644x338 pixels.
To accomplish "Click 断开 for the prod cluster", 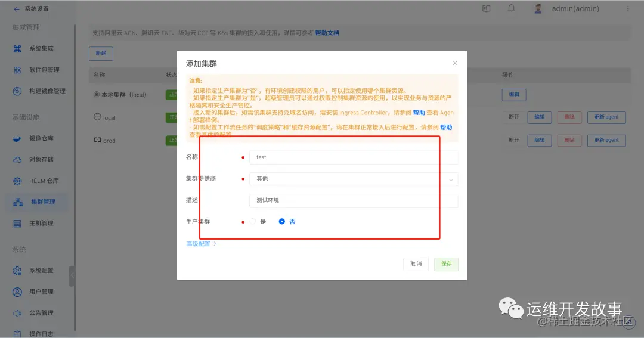I will (x=514, y=140).
